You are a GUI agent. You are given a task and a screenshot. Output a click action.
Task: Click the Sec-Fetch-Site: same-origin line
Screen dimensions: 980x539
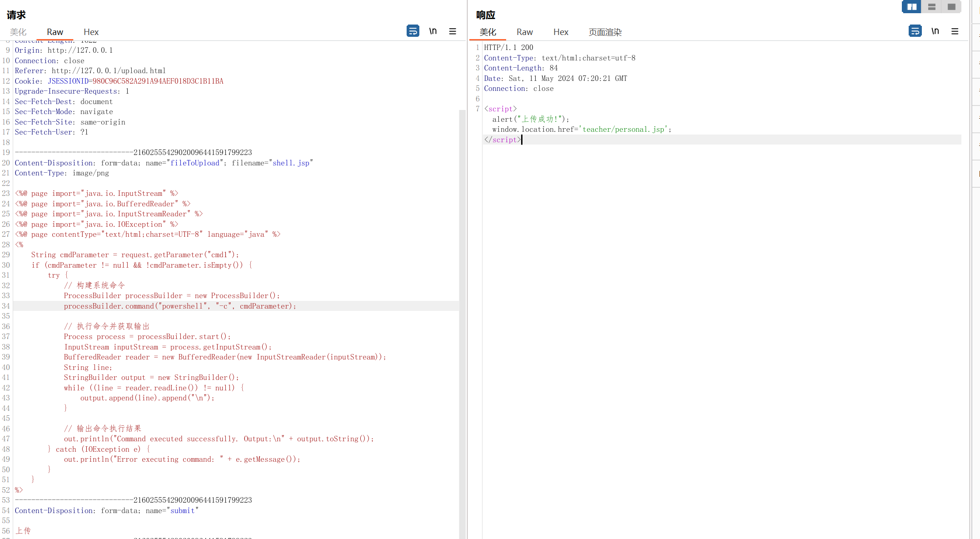[70, 122]
